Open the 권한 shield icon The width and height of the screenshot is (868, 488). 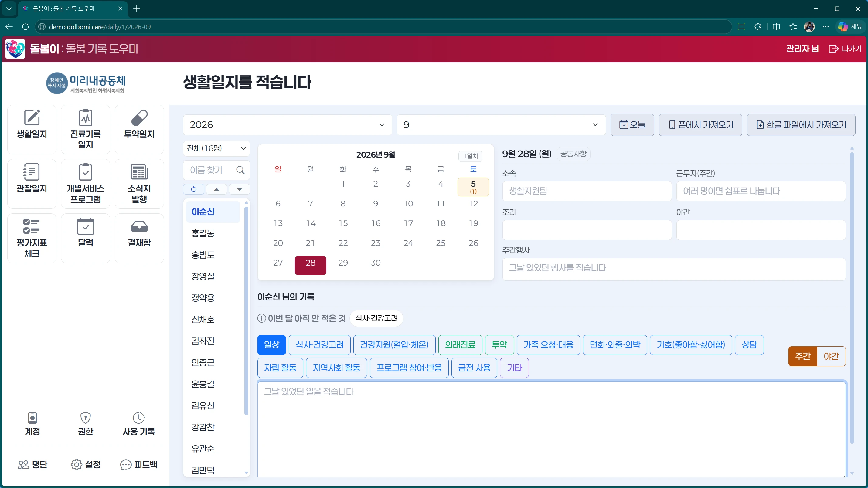click(86, 424)
